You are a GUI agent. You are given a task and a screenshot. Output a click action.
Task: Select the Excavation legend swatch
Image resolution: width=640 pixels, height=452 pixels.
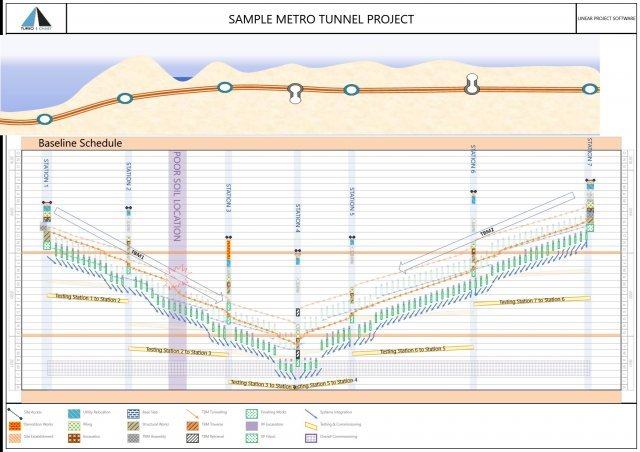click(74, 438)
